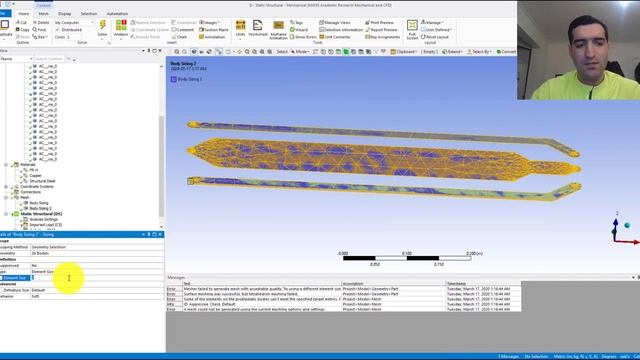The height and width of the screenshot is (360, 640).
Task: Open the Unit Converter
Action: [x=335, y=37]
